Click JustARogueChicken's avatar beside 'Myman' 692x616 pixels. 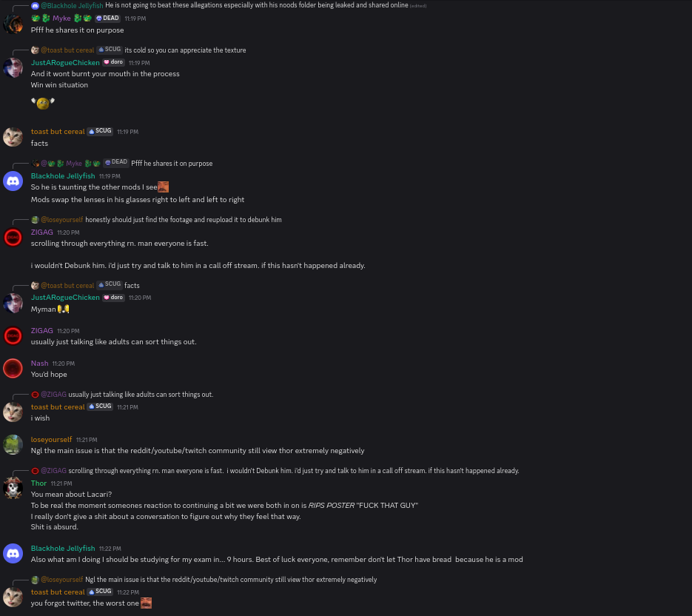[13, 303]
